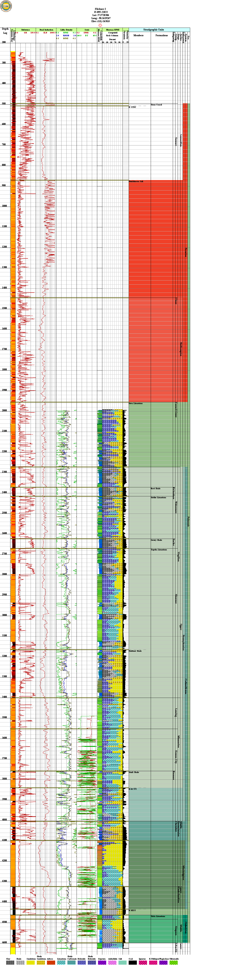Image resolution: width=241 pixels, height=980 pixels.
Task: Click the 'Rhomaa-NPHI' track header
Action: [x=112, y=30]
